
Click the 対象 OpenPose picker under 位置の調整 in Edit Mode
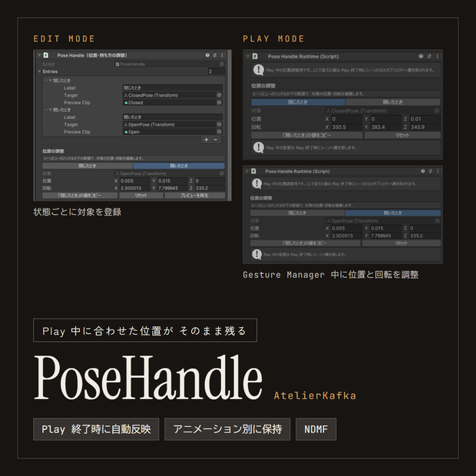point(222,174)
